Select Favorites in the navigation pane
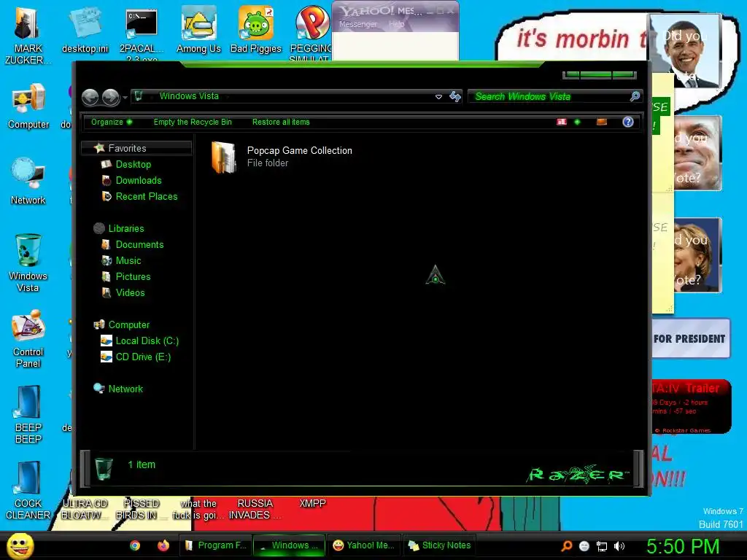This screenshot has height=560, width=747. pyautogui.click(x=136, y=148)
